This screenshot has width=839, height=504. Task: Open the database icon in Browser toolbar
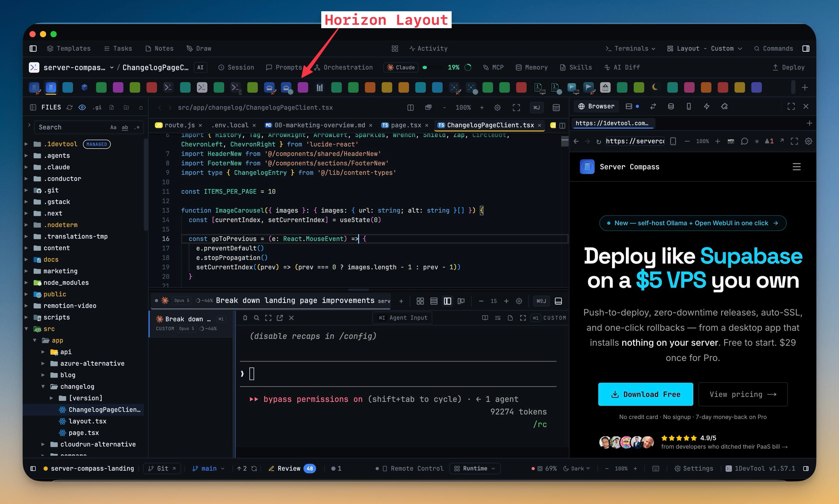671,106
